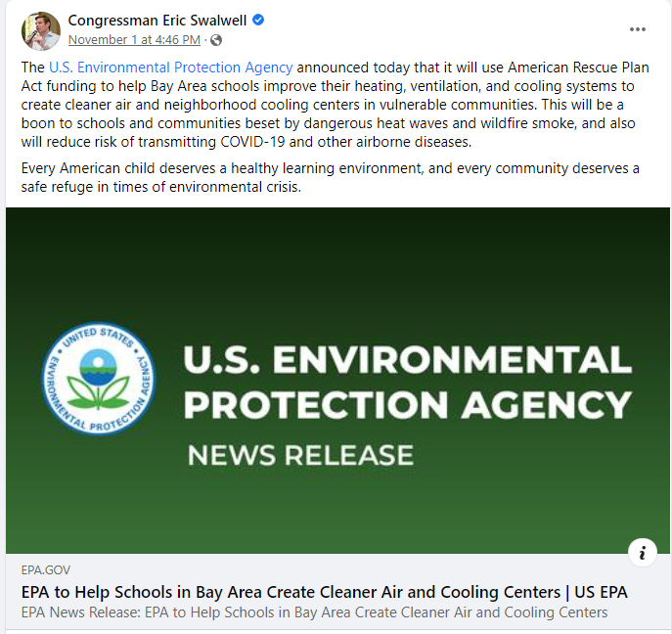Image resolution: width=672 pixels, height=634 pixels.
Task: Click the "PROTECTION AGENCY" banner headline text
Action: coord(407,404)
